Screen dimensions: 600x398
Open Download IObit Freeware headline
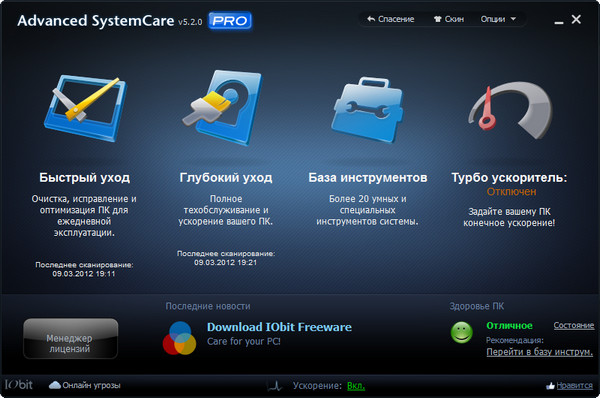pyautogui.click(x=279, y=327)
